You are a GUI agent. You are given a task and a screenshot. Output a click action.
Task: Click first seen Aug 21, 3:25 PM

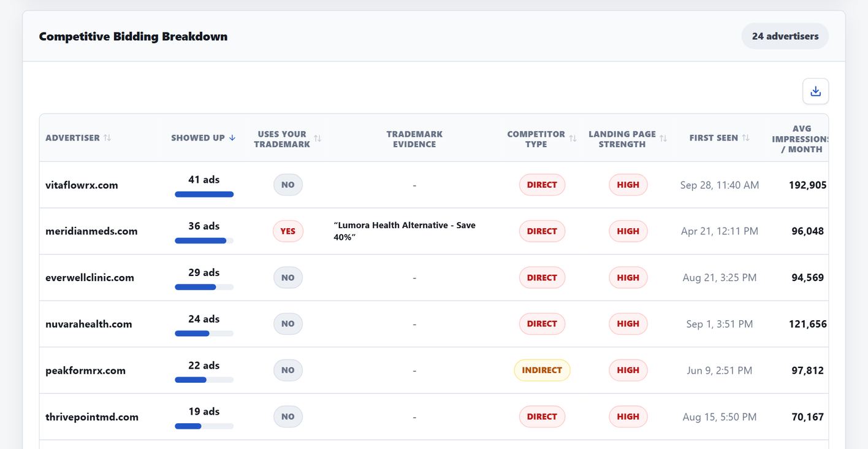pyautogui.click(x=720, y=277)
